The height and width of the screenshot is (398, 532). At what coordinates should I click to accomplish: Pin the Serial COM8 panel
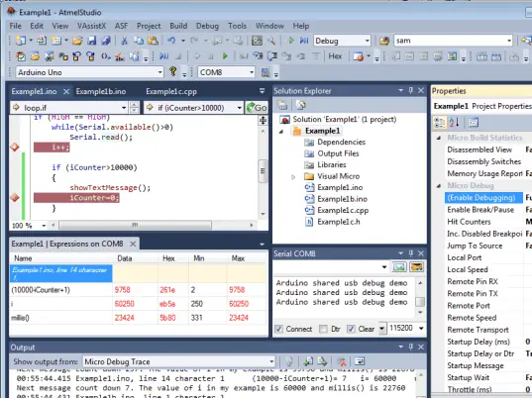click(411, 252)
